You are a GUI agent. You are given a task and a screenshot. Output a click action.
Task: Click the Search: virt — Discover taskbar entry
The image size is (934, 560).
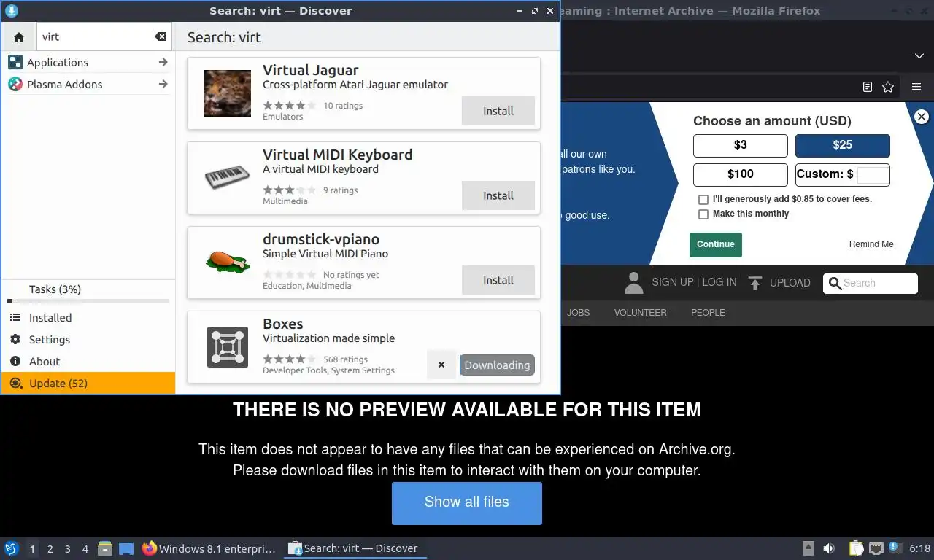pos(355,548)
